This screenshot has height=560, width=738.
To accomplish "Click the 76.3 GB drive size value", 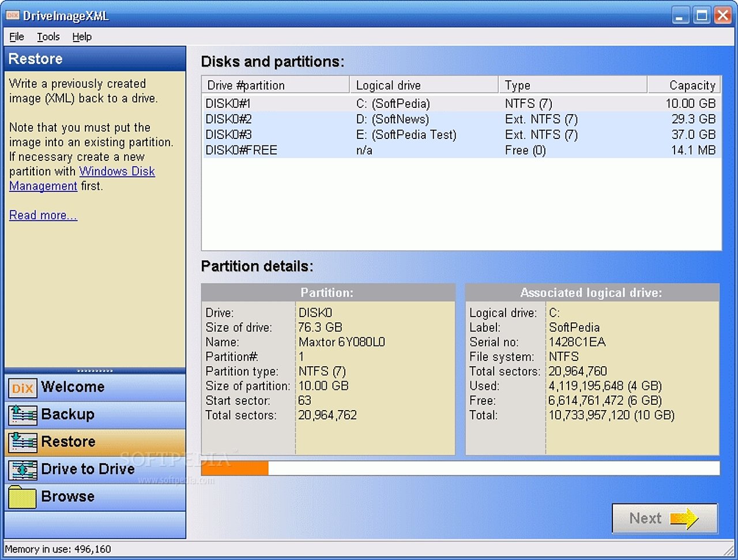I will pos(321,328).
